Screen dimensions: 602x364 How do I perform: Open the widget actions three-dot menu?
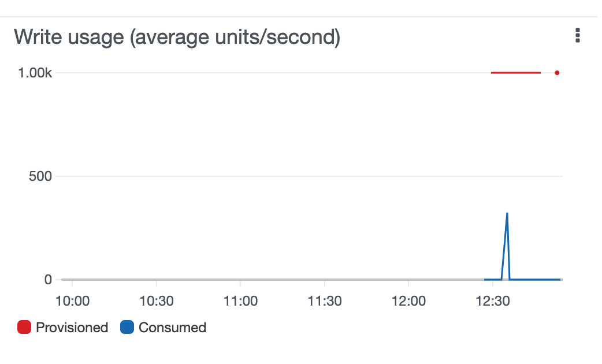577,35
